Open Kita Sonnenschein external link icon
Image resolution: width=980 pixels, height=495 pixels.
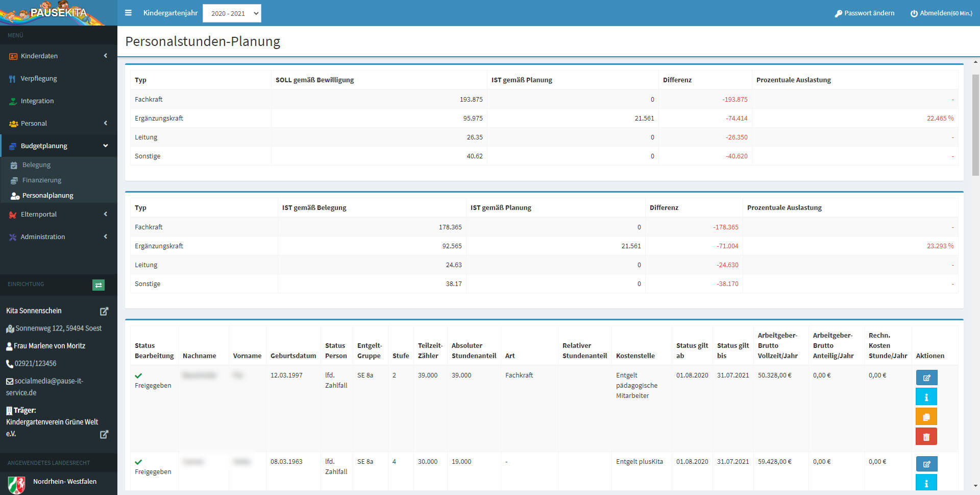(104, 311)
